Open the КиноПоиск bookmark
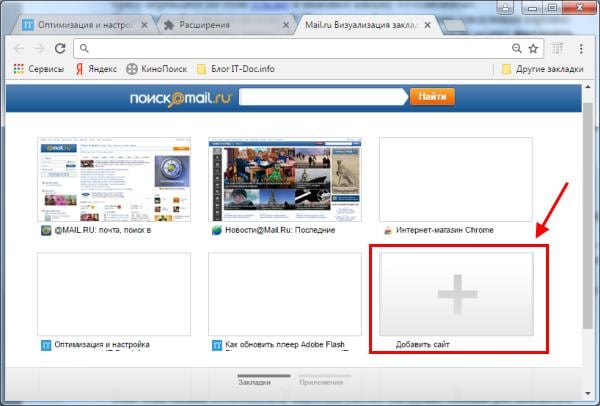 click(x=157, y=69)
